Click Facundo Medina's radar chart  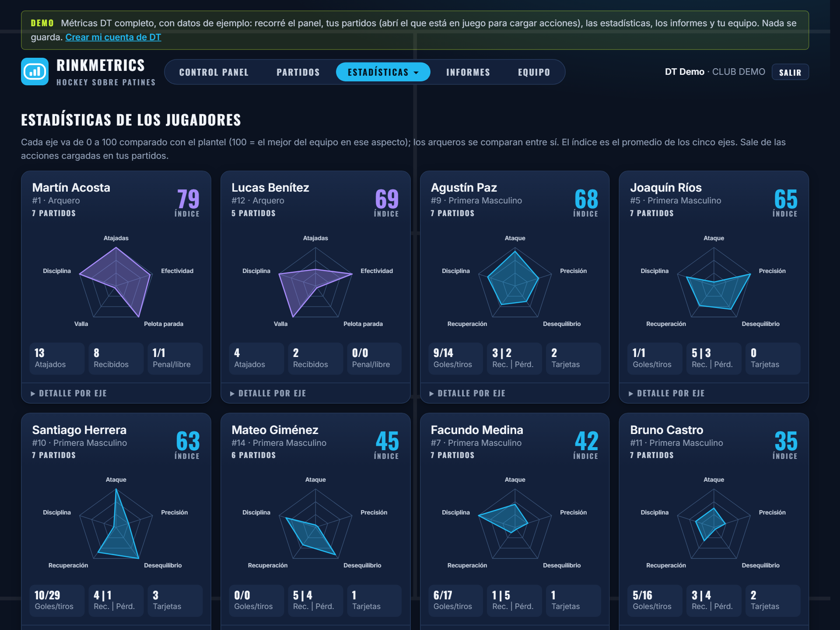[x=515, y=523]
